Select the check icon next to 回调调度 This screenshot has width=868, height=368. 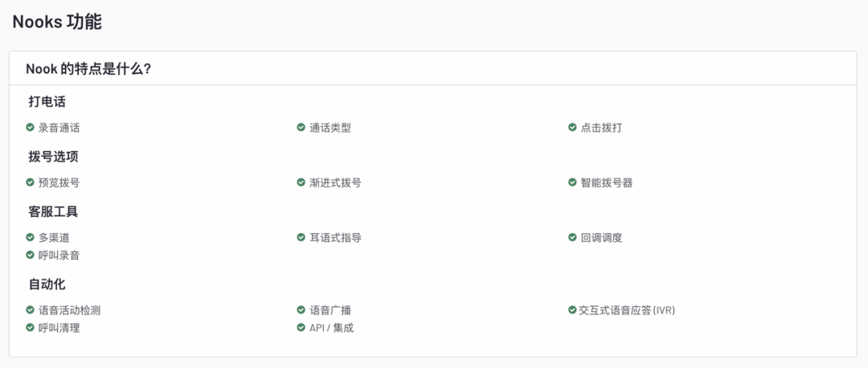572,237
